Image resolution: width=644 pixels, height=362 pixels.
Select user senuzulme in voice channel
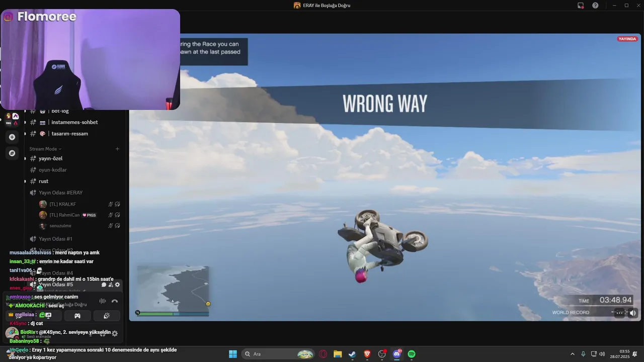coord(60,226)
